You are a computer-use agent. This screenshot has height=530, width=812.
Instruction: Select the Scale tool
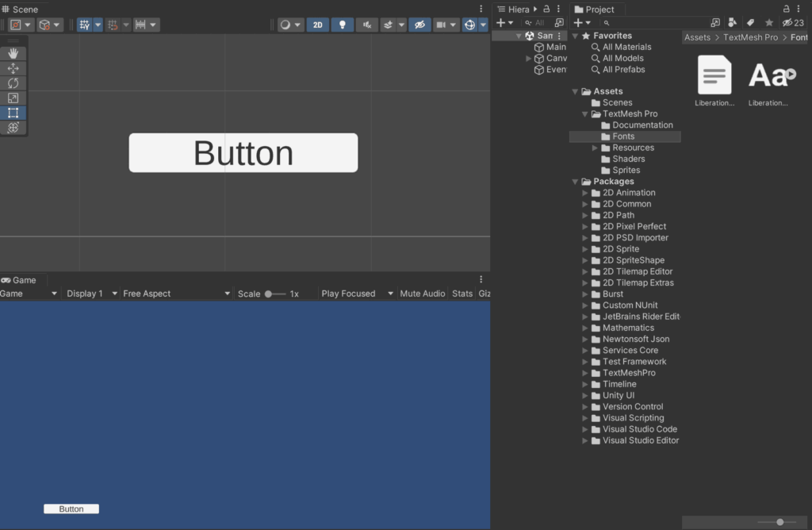point(12,98)
